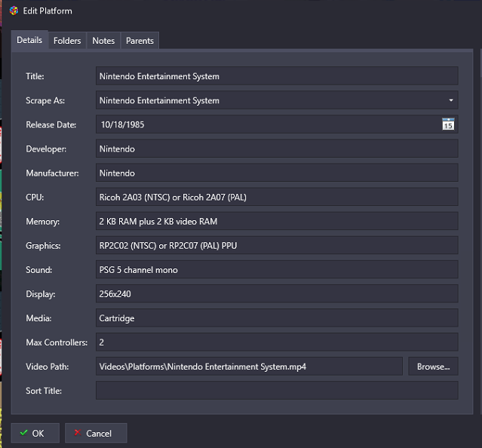The image size is (482, 448).
Task: Edit the Graphics field
Action: 277,245
